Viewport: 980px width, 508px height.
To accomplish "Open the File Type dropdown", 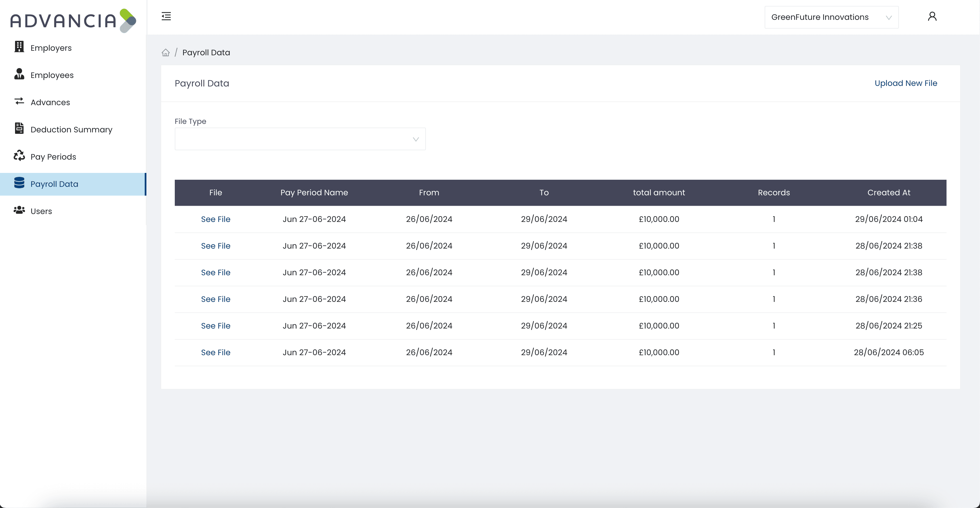I will [x=300, y=139].
